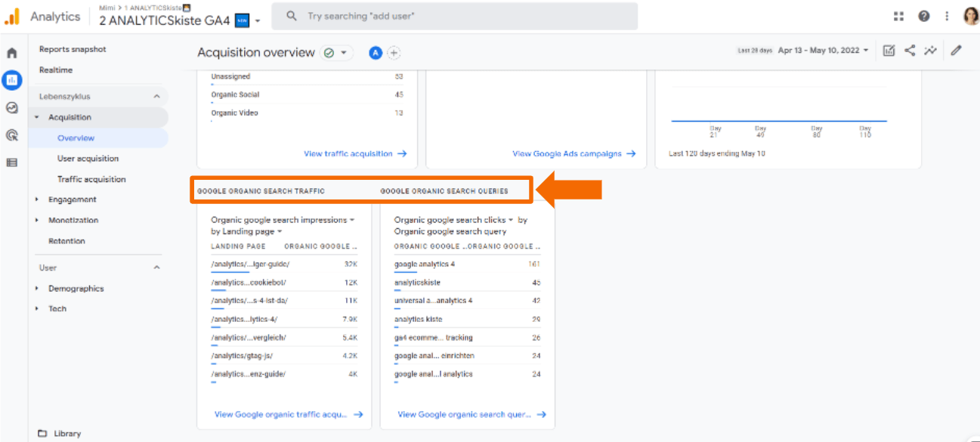This screenshot has width=980, height=442.
Task: Select the Explore icon in the sidebar
Action: point(11,107)
